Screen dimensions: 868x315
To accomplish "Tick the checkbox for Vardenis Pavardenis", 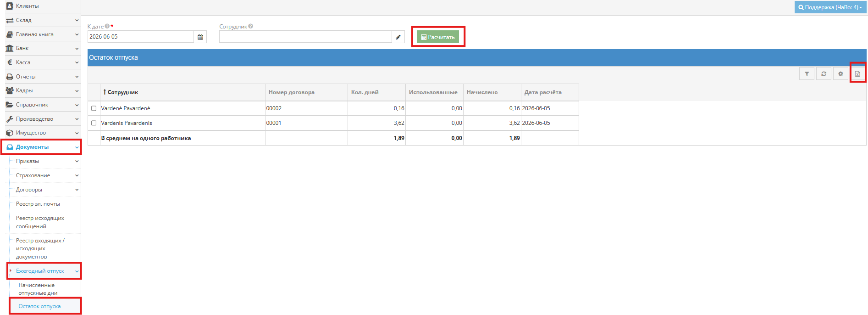I will point(94,123).
